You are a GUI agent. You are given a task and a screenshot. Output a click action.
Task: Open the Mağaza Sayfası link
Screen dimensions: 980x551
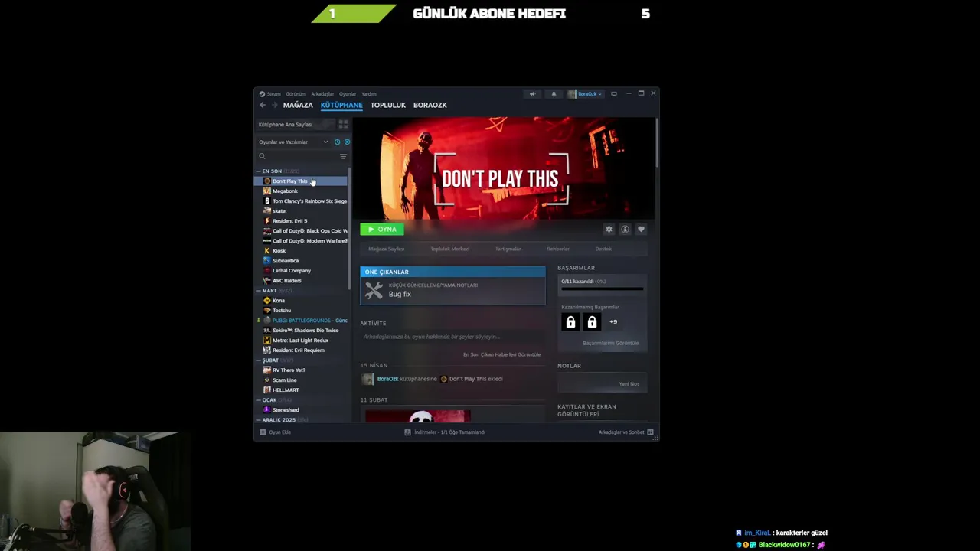click(x=386, y=249)
